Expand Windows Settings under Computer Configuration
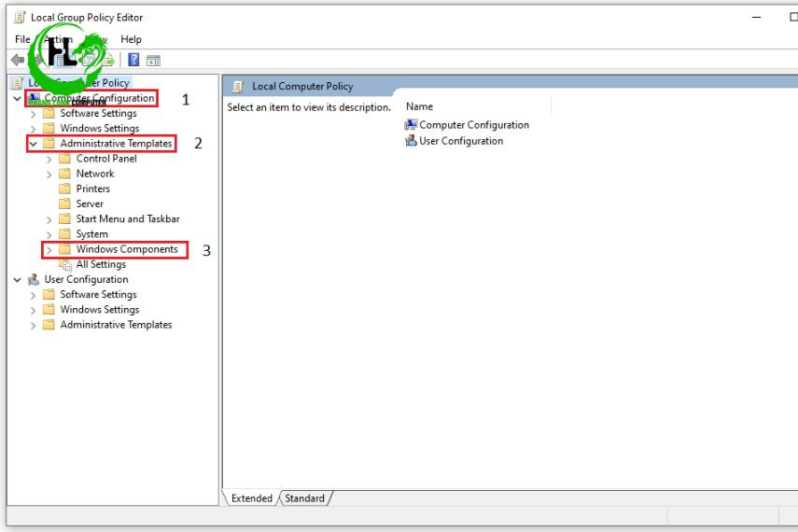798x532 pixels. [33, 129]
